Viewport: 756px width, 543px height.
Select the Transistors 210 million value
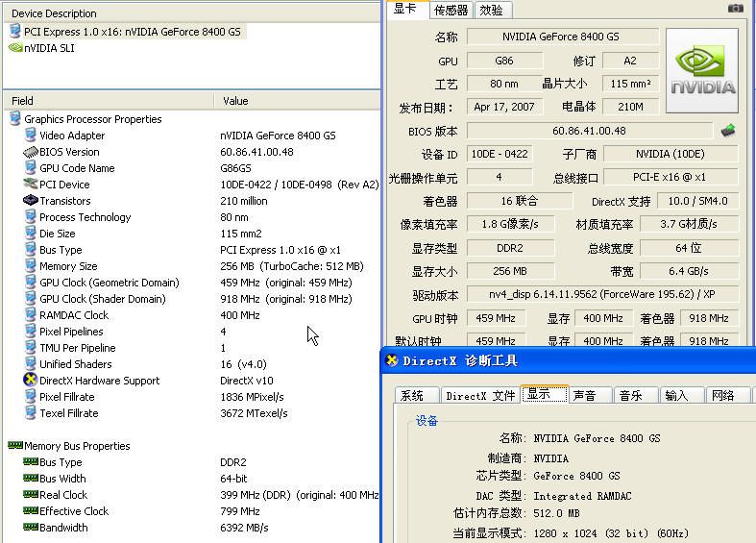pyautogui.click(x=243, y=201)
